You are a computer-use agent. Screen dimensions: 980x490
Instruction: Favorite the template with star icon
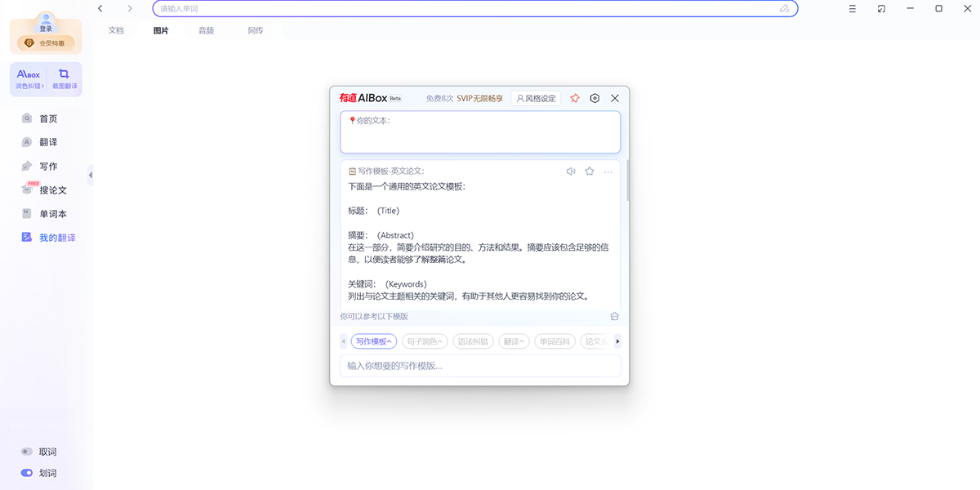click(590, 171)
